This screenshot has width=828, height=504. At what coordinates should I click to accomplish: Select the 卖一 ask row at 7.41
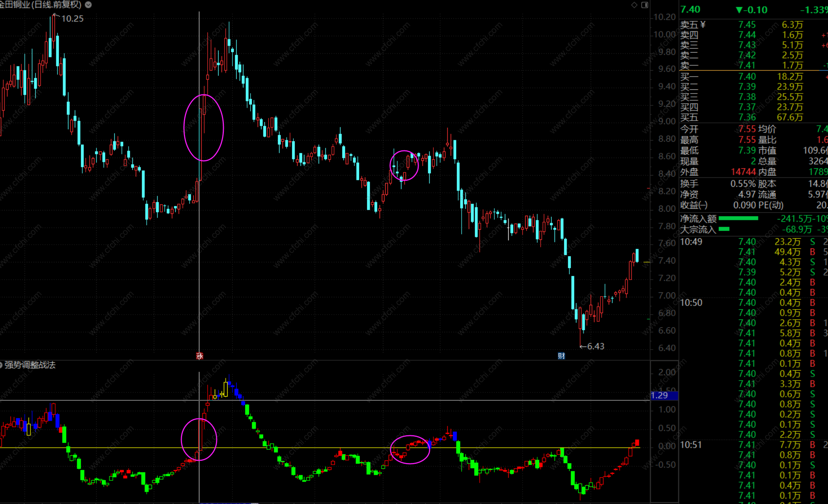pyautogui.click(x=747, y=65)
